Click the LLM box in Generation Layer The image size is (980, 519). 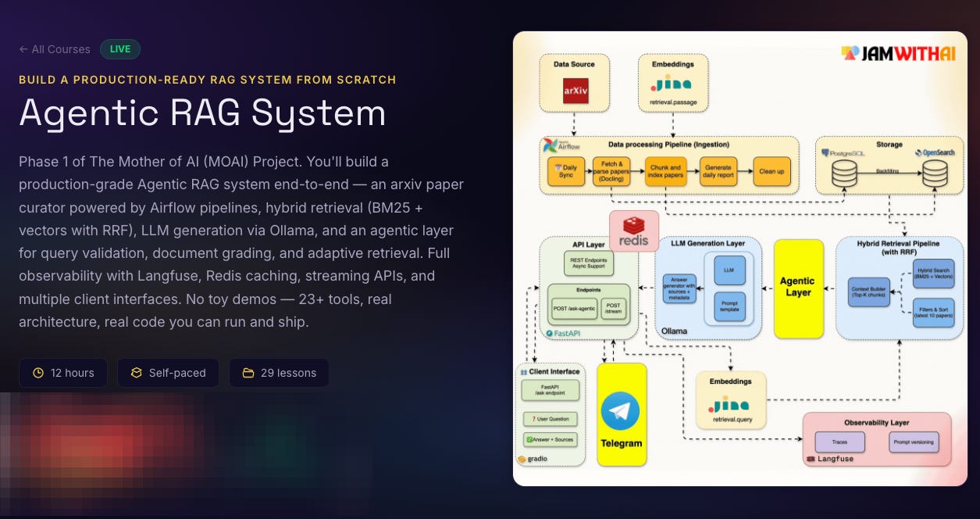(x=729, y=270)
